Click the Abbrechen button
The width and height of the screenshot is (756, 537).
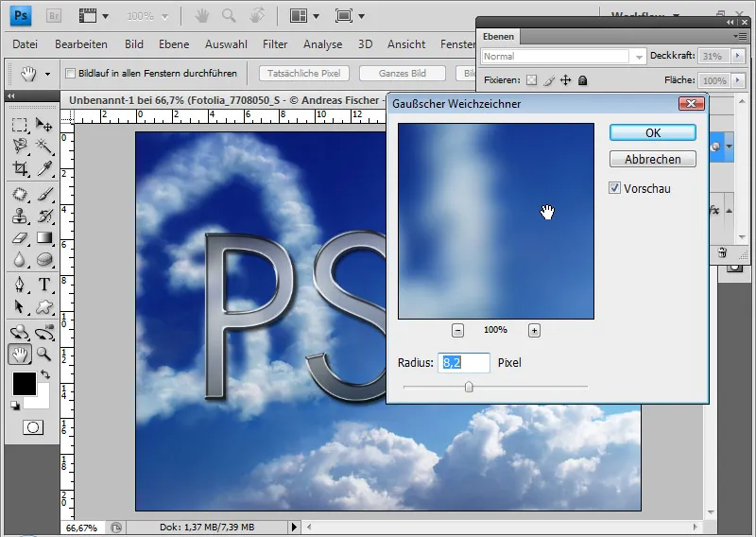pyautogui.click(x=653, y=159)
